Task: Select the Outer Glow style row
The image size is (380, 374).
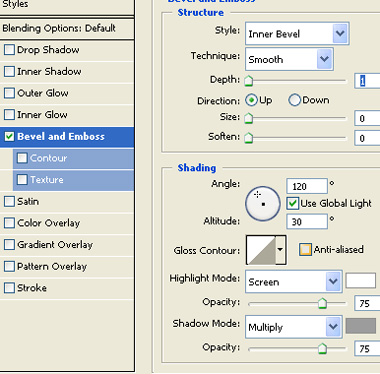Action: [67, 93]
